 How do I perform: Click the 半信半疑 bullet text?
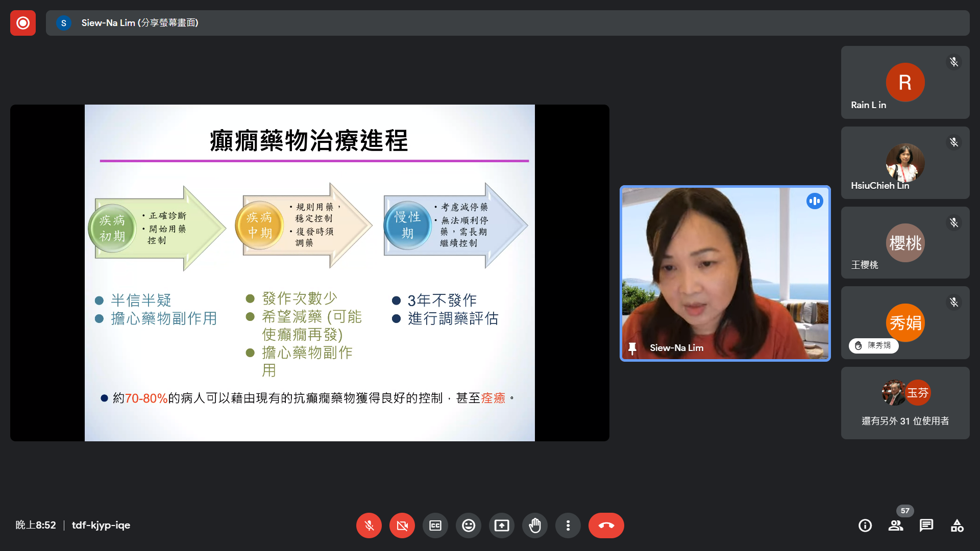[141, 300]
